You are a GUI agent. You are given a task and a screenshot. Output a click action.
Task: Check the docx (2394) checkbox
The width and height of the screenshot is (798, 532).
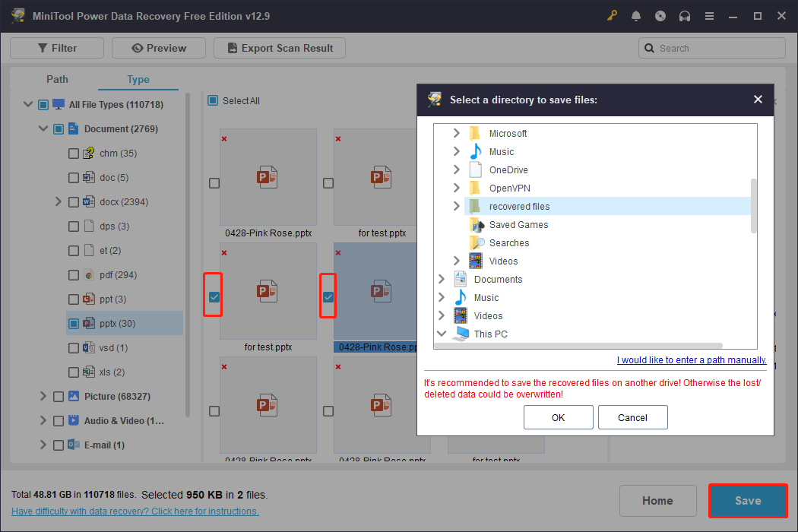coord(73,202)
